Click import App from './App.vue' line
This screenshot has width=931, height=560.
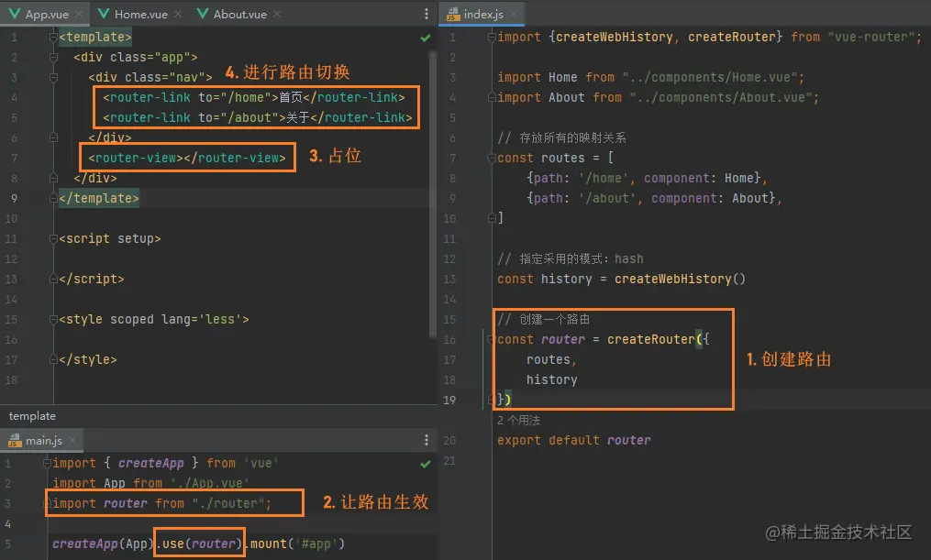[150, 483]
